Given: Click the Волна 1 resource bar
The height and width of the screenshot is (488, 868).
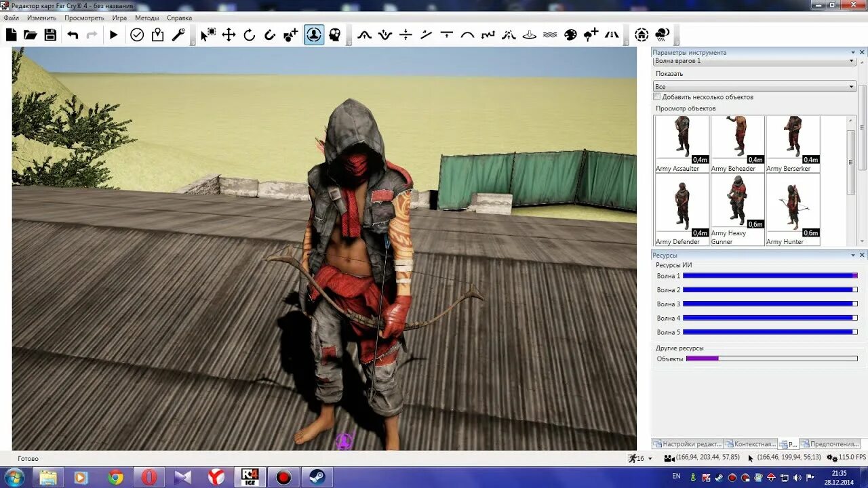Looking at the screenshot, I should 770,276.
